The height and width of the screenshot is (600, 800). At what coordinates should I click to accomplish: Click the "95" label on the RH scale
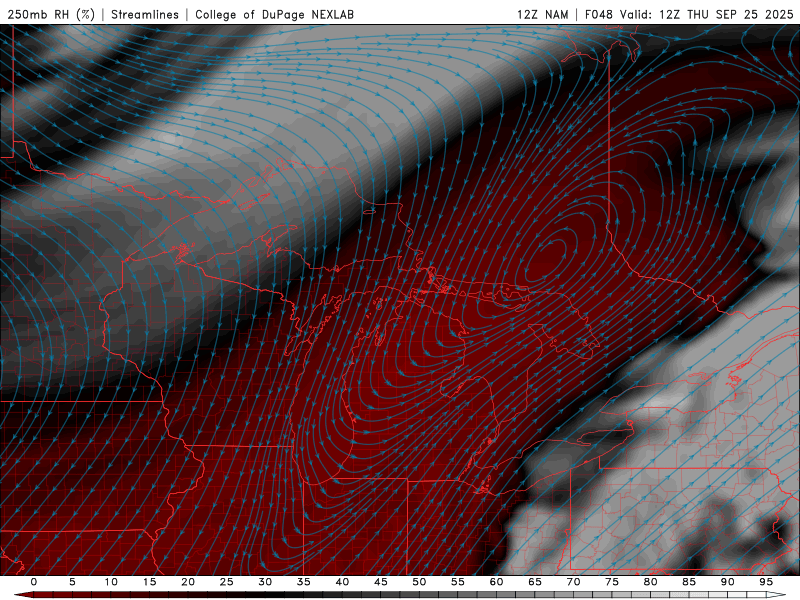pos(766,582)
